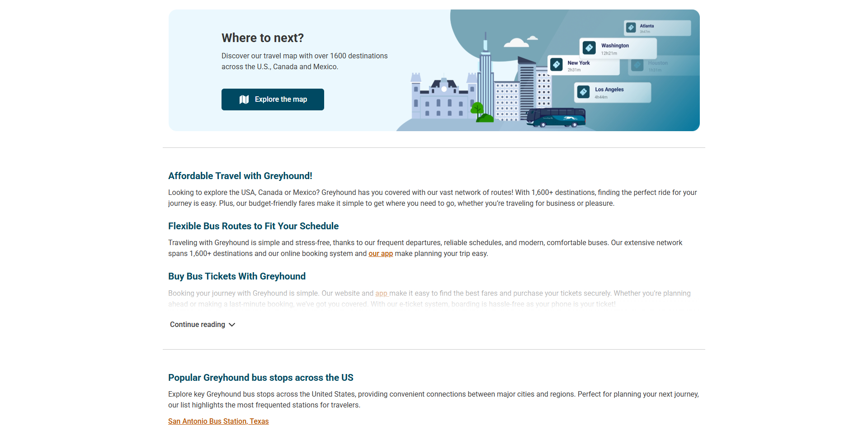Select the Washington 12h21m card text
The image size is (868, 431).
(615, 48)
